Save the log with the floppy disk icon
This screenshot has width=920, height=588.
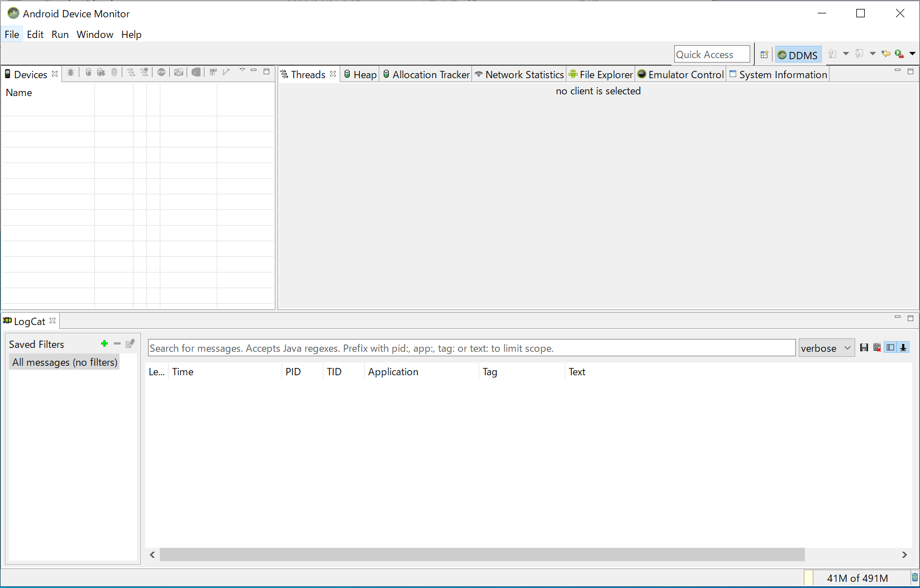(x=864, y=348)
